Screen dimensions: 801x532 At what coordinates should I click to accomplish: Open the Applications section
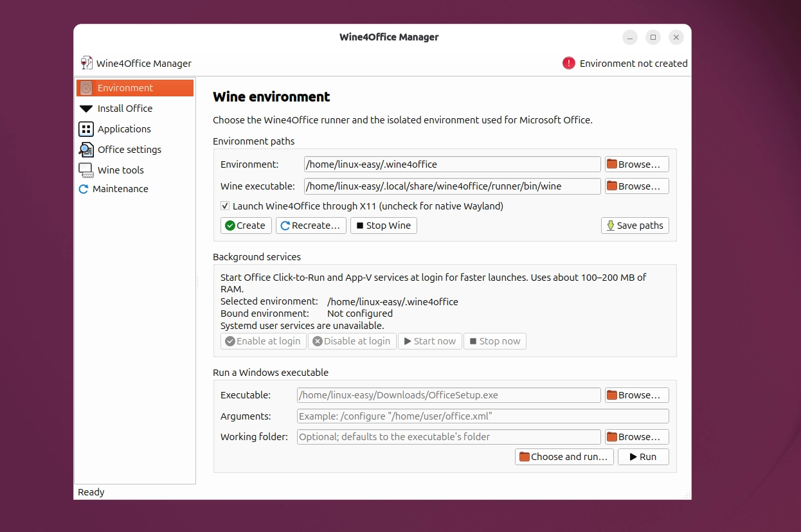(x=135, y=129)
